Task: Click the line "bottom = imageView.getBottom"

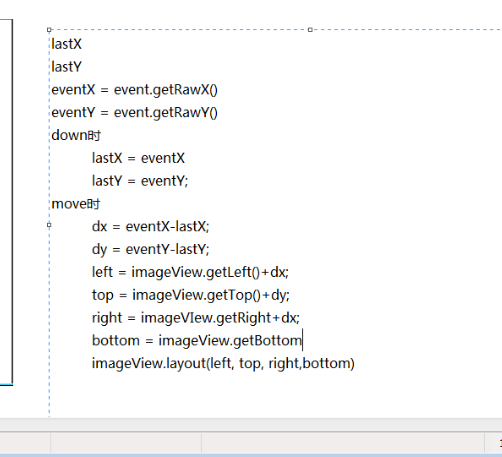Action: [197, 341]
